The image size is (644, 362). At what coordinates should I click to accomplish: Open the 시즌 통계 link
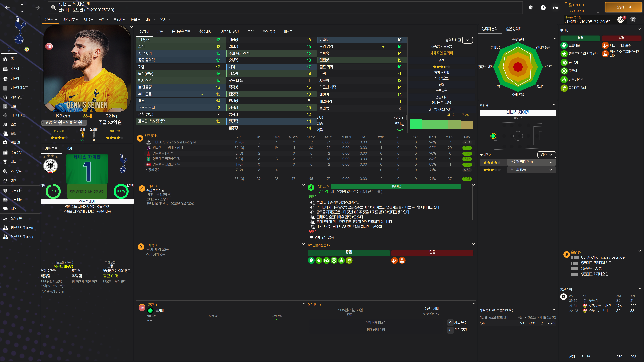[x=151, y=136]
